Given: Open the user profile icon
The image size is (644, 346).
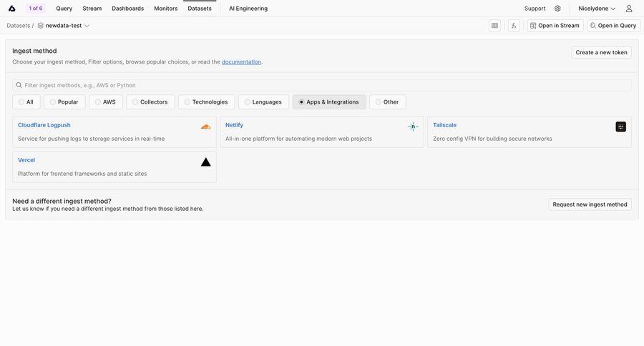Looking at the screenshot, I should click(629, 8).
